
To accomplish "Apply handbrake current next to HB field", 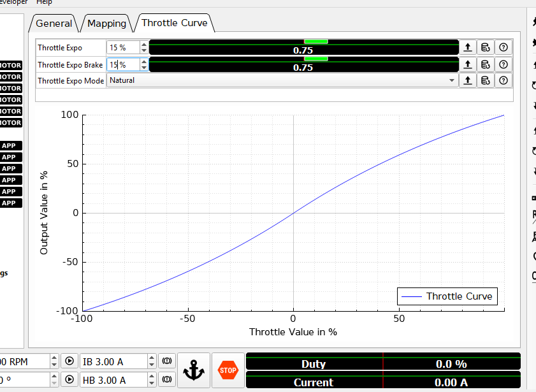I will coord(166,380).
